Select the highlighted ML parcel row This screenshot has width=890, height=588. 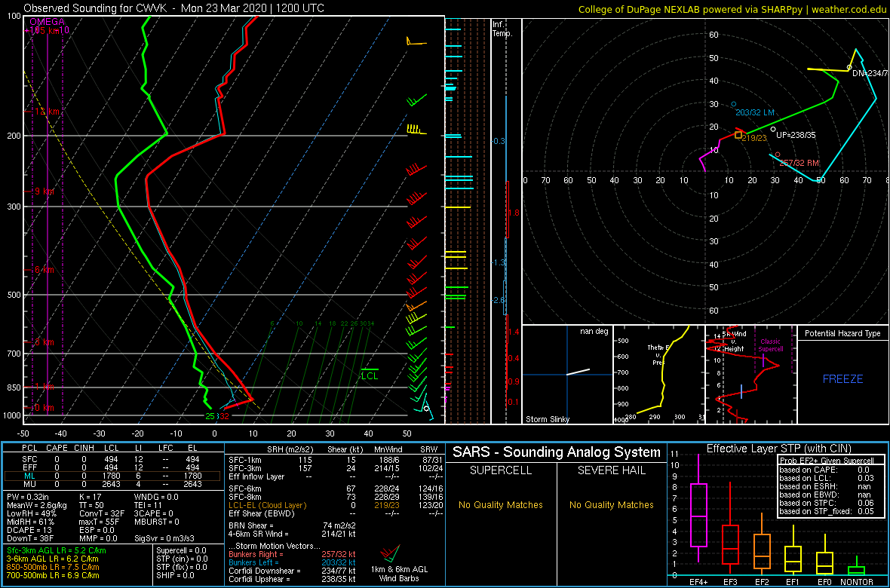point(114,476)
